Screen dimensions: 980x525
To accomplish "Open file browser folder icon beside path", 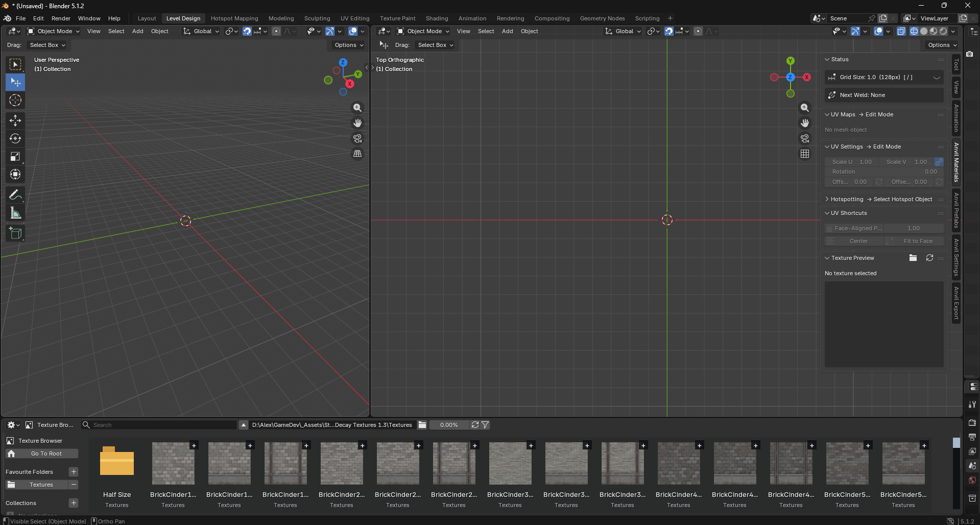I will point(422,425).
